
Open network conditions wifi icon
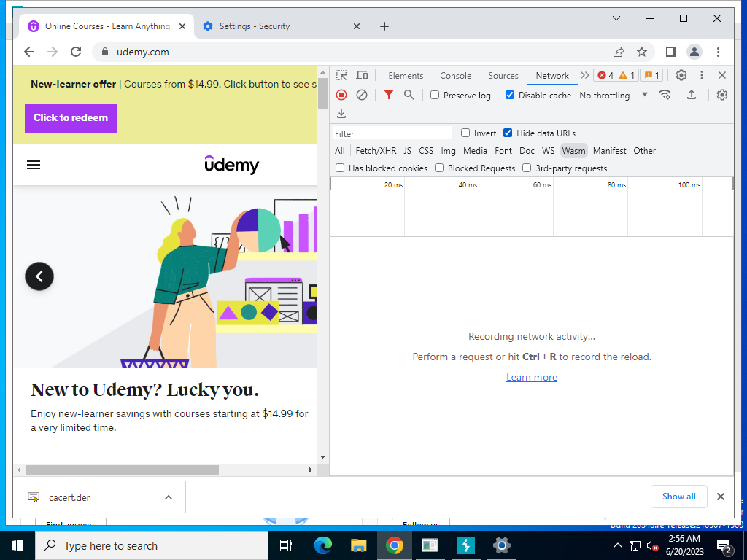665,95
